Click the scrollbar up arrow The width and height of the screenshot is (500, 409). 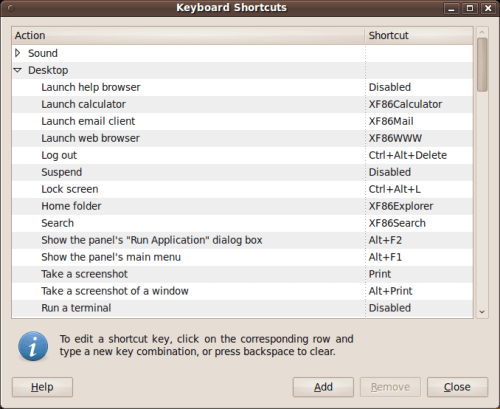pos(482,32)
